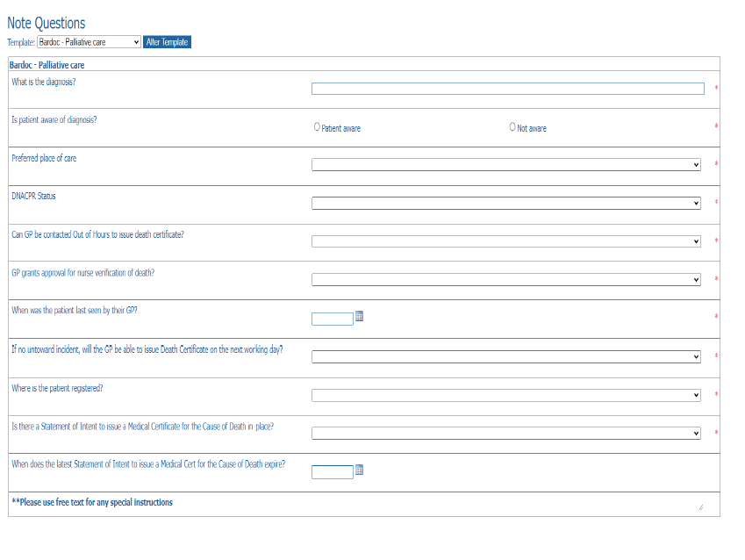Click the Statement of Intent expiry date field
The height and width of the screenshot is (560, 745).
click(332, 472)
